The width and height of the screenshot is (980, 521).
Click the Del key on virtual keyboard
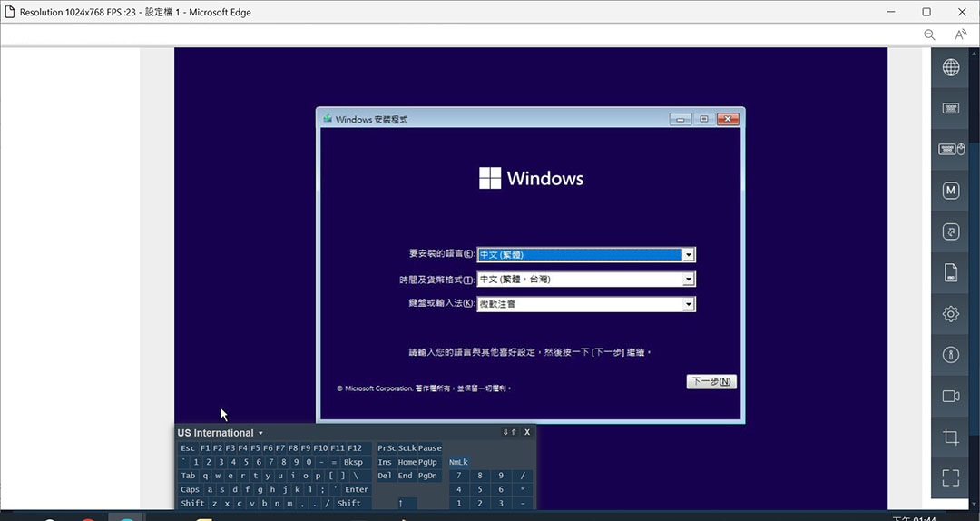[385, 476]
